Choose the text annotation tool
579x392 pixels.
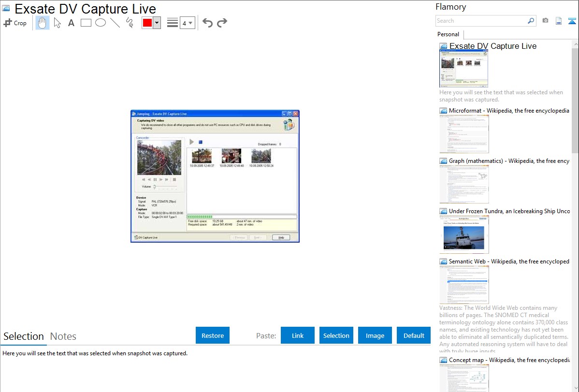pyautogui.click(x=71, y=23)
